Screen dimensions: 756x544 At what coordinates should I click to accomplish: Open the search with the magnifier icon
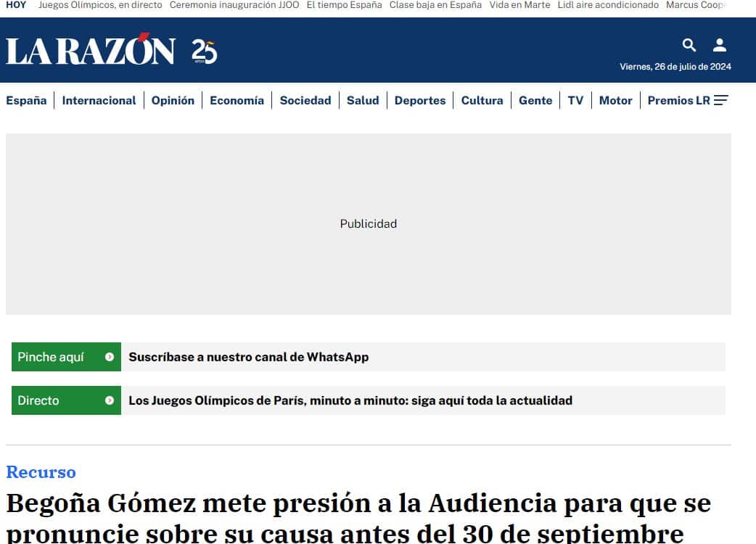(x=689, y=45)
